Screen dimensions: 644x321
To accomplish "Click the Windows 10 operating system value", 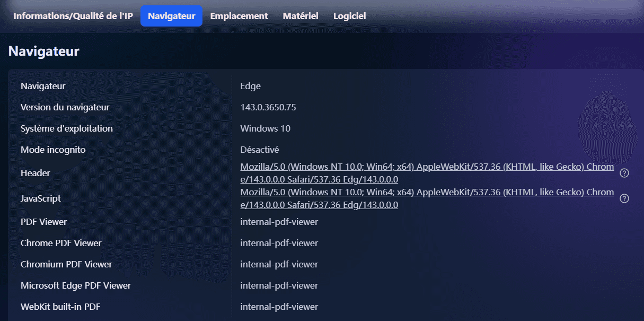I will (x=265, y=128).
